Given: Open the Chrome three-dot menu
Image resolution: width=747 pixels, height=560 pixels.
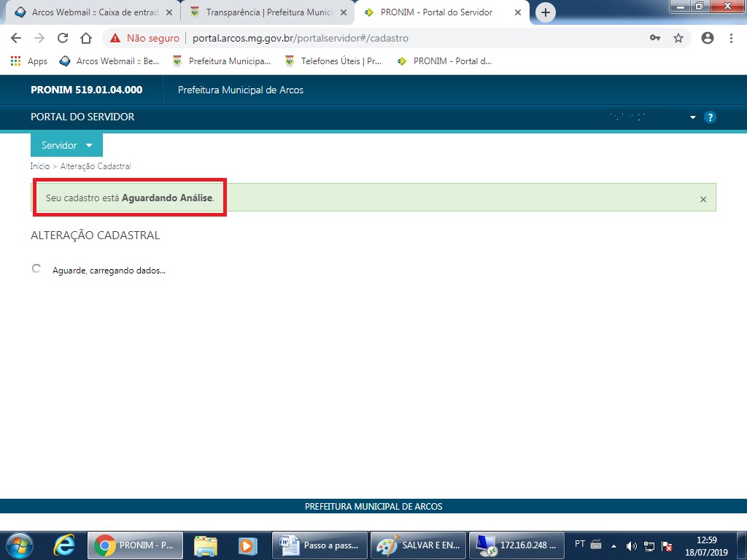Looking at the screenshot, I should click(x=731, y=38).
